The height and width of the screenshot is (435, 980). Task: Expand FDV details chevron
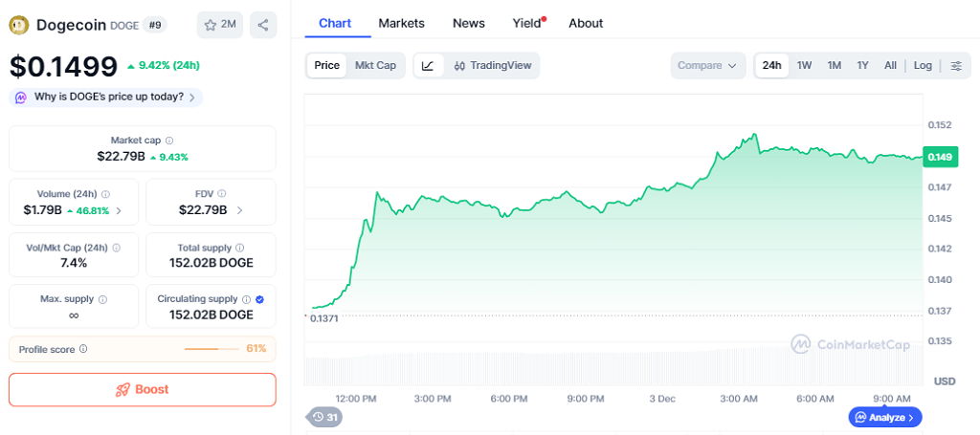(x=239, y=211)
